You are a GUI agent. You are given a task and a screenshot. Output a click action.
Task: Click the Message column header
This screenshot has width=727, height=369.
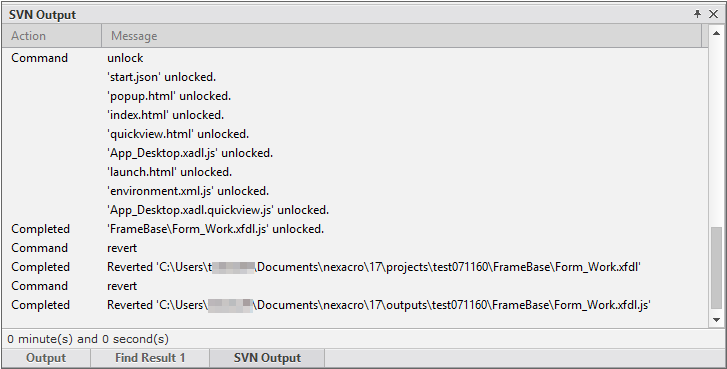tap(402, 36)
